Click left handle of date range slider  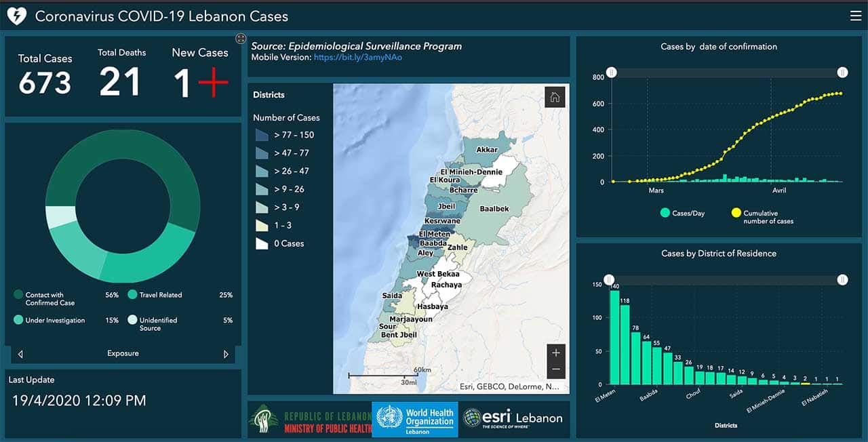[611, 73]
